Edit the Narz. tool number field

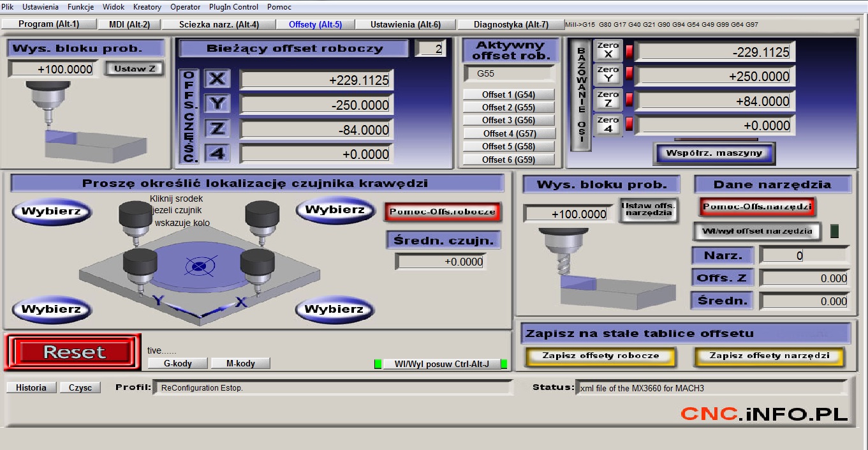coord(804,255)
